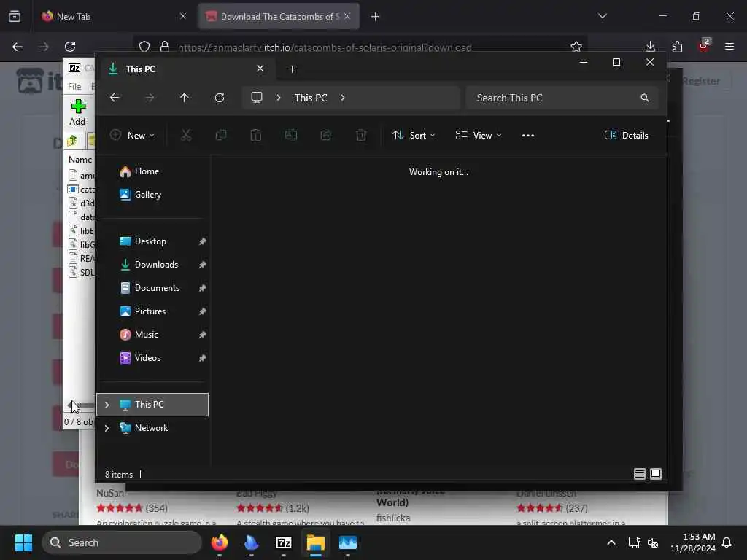Click chevron before This PC in breadcrumb

(x=279, y=98)
